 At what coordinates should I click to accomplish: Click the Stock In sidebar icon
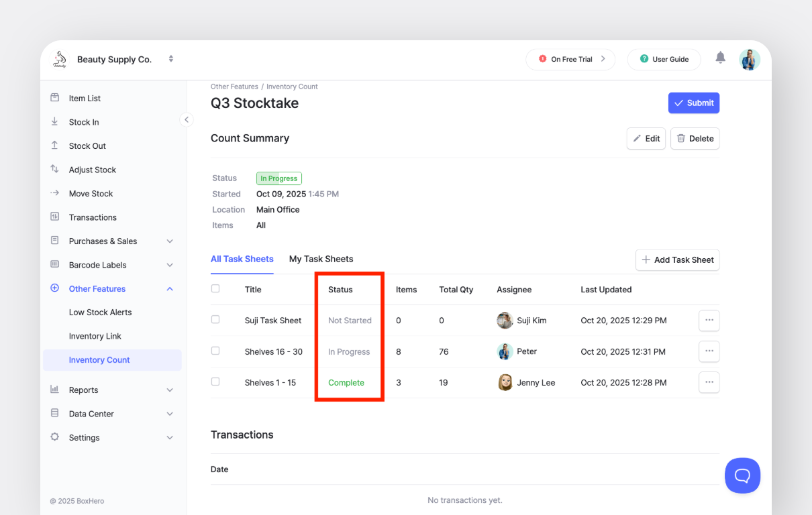[55, 122]
